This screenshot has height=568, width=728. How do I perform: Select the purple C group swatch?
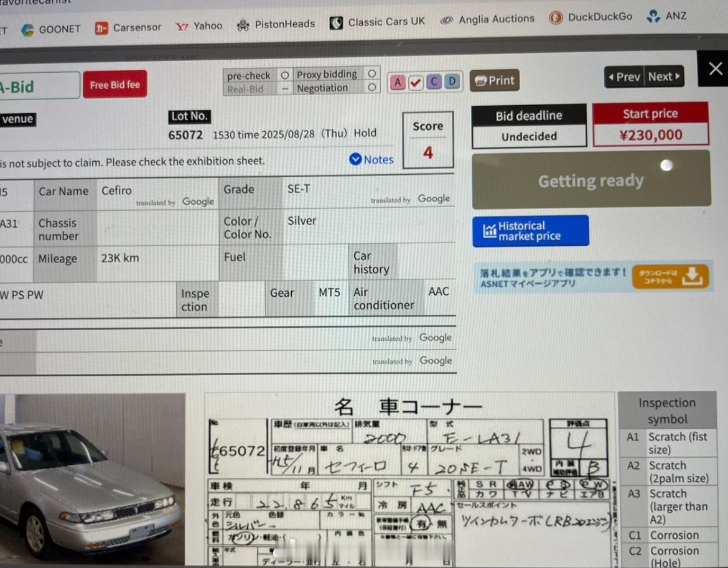click(x=434, y=81)
